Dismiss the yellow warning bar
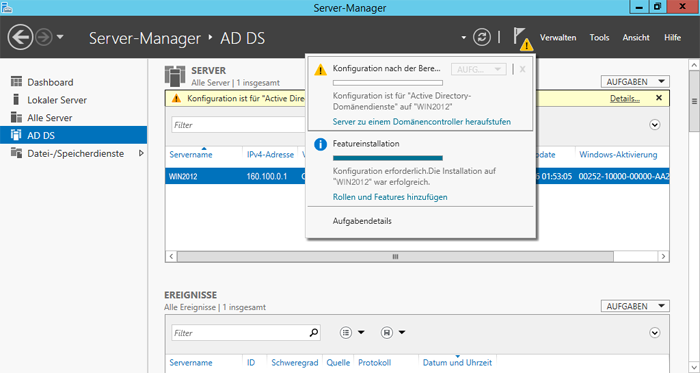 click(659, 98)
